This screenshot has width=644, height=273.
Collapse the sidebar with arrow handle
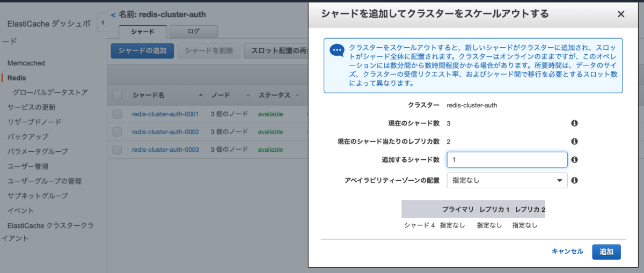coord(102,23)
